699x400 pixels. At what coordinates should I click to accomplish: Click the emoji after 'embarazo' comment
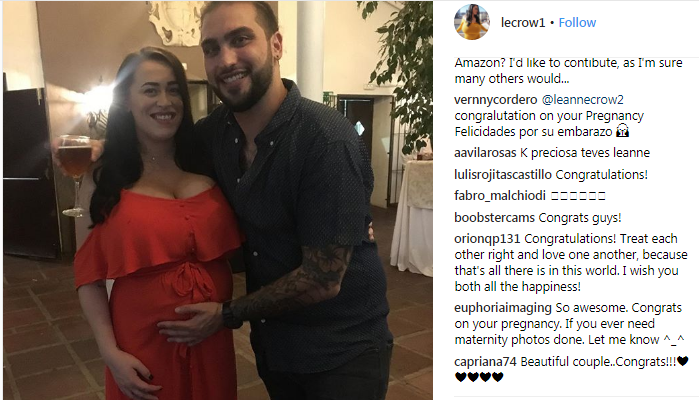pos(622,132)
